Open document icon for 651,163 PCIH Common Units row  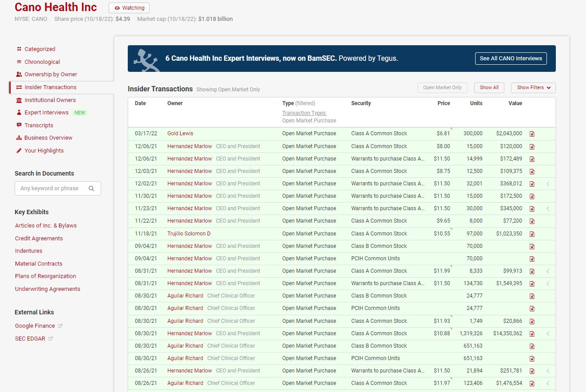coord(532,359)
